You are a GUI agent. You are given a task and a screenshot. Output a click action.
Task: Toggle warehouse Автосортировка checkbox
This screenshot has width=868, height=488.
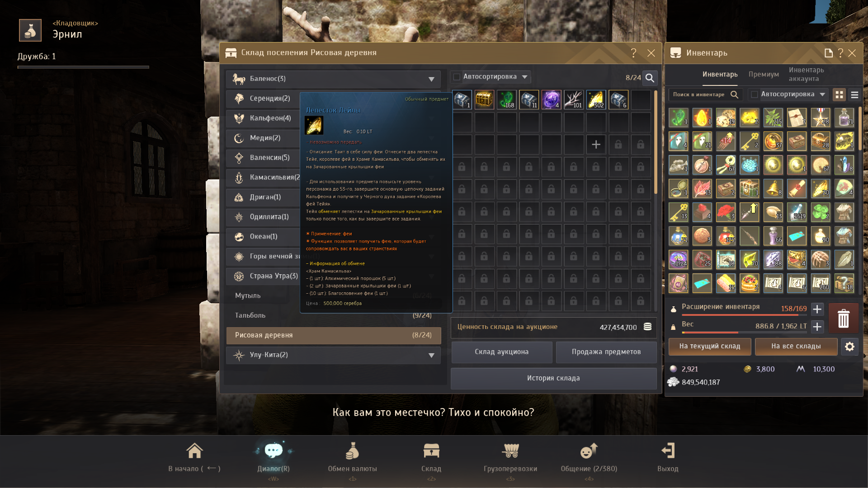point(457,77)
